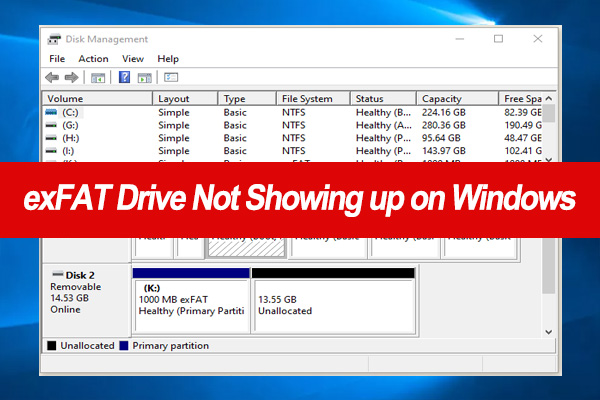
Task: Click Basic type of C: row
Action: tap(235, 113)
